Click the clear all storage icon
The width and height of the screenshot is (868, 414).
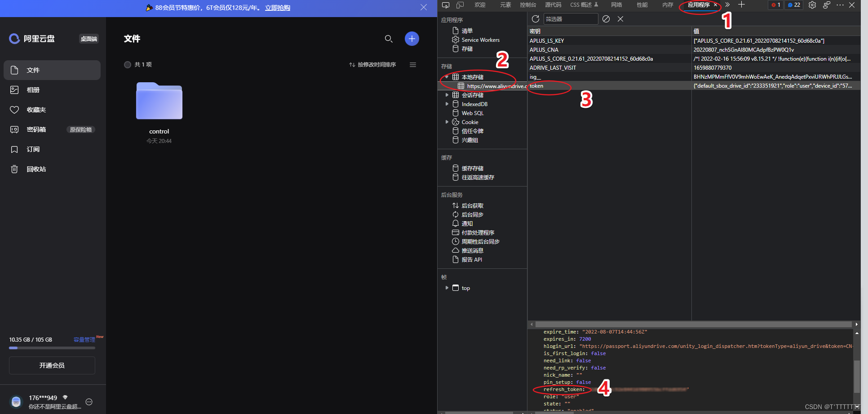click(x=606, y=19)
